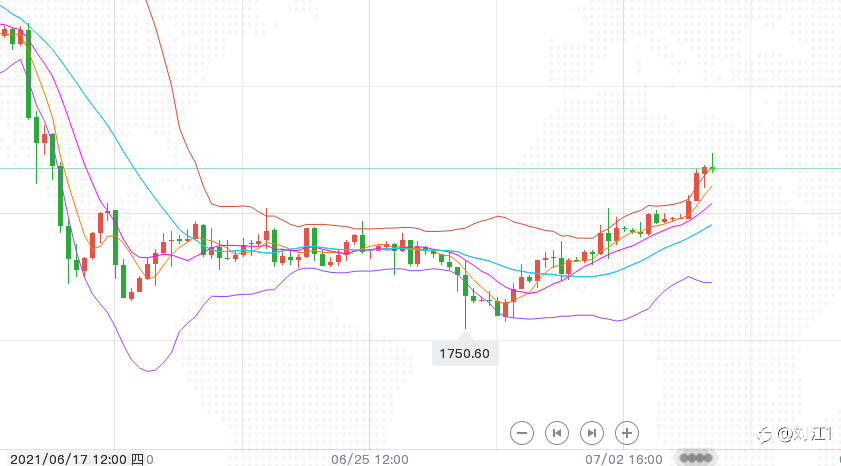
Task: Jump to the latest candles with skip-forward button
Action: click(592, 433)
